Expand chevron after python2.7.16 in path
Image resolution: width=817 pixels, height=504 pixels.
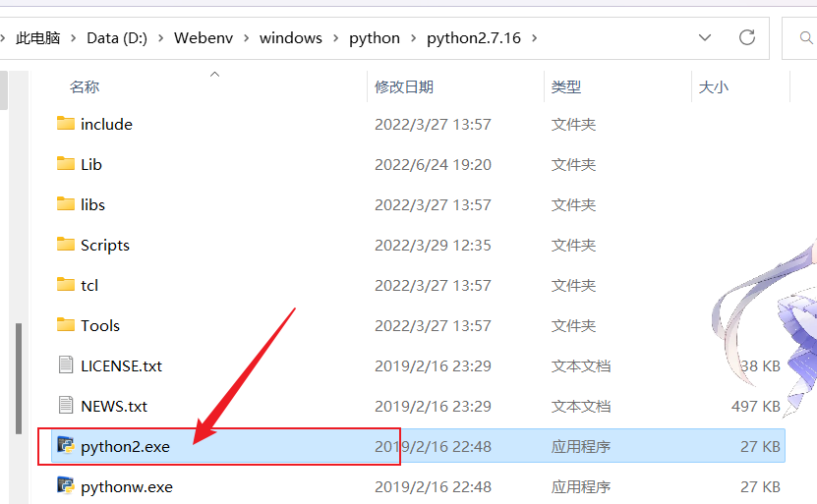(534, 38)
